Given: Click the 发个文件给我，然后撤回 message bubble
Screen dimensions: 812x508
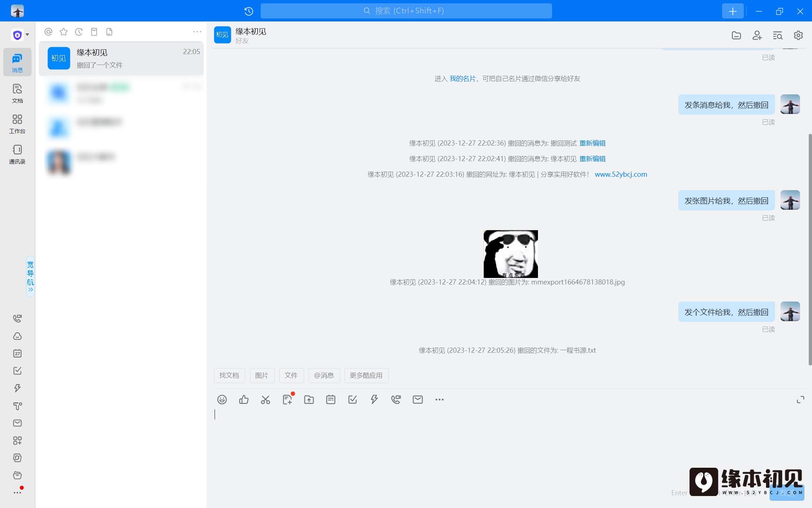Looking at the screenshot, I should coord(726,312).
